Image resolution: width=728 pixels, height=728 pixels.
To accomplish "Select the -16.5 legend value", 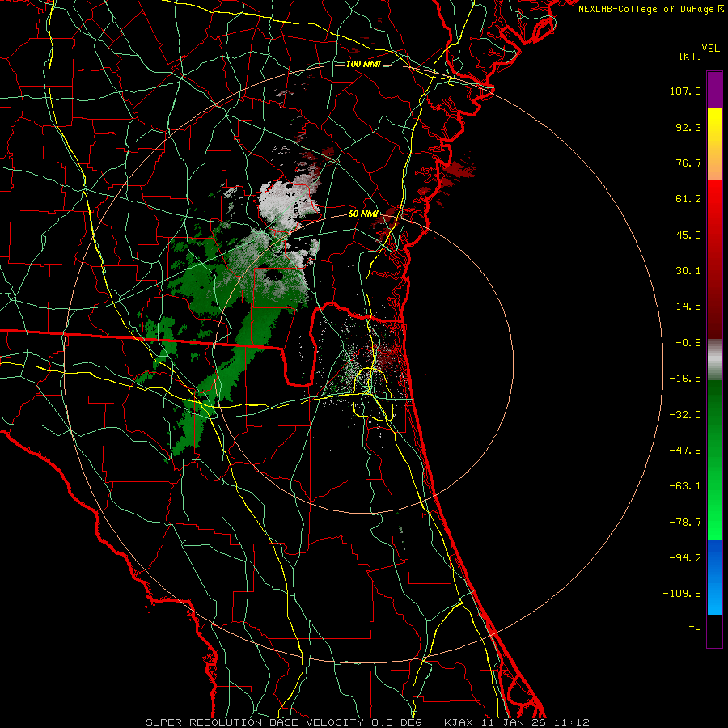I will [685, 379].
